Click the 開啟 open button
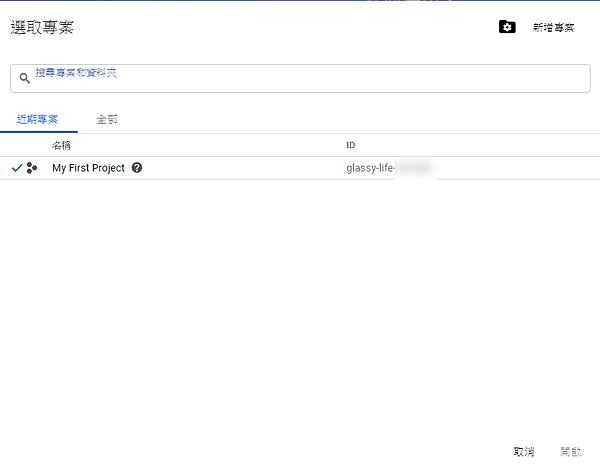 tap(571, 452)
